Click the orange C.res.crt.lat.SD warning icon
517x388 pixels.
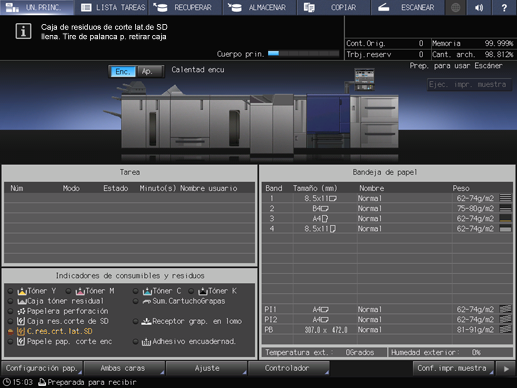click(21, 331)
